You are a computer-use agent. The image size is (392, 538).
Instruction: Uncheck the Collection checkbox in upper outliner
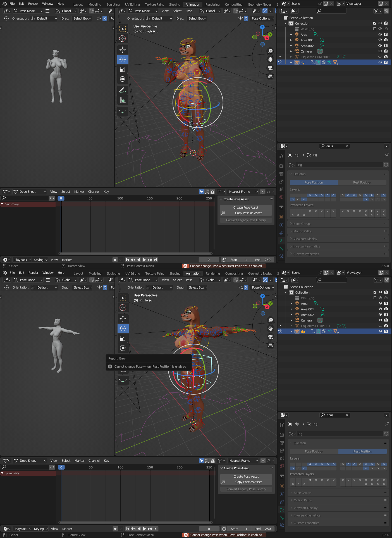pos(375,23)
